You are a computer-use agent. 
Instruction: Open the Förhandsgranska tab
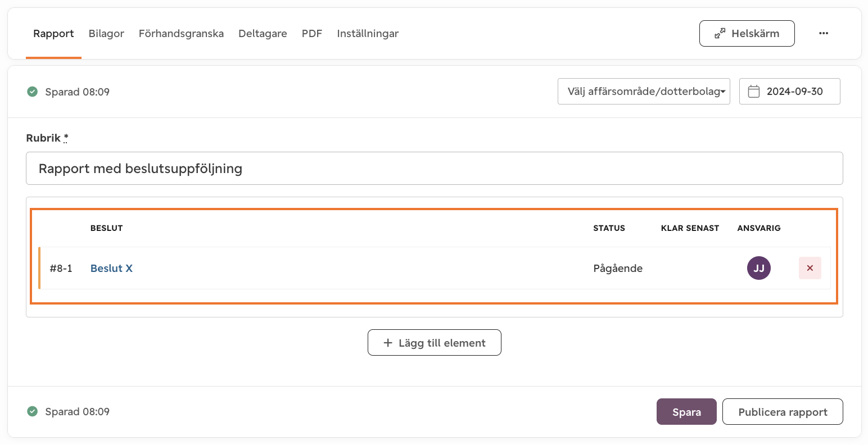point(181,34)
